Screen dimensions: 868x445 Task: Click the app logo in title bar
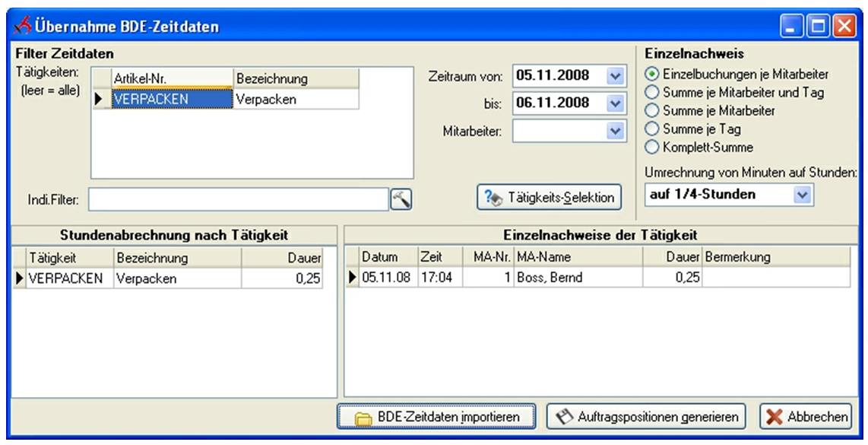point(21,27)
